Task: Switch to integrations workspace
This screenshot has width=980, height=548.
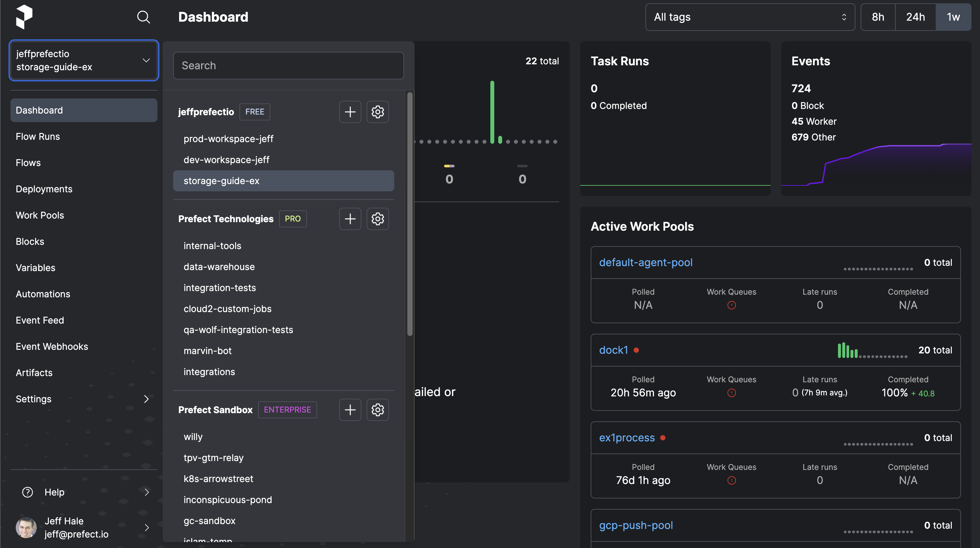Action: (283, 371)
